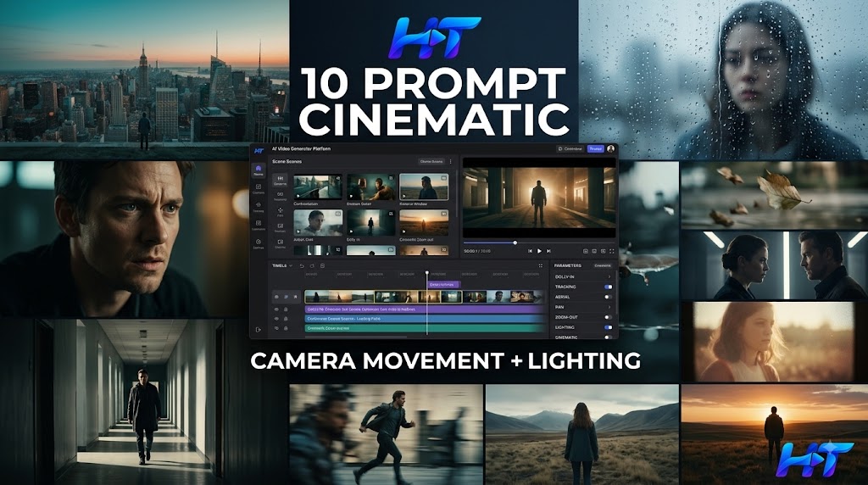Hide the video track with its eye icon
Screen dimensions: 868x485
(276, 297)
